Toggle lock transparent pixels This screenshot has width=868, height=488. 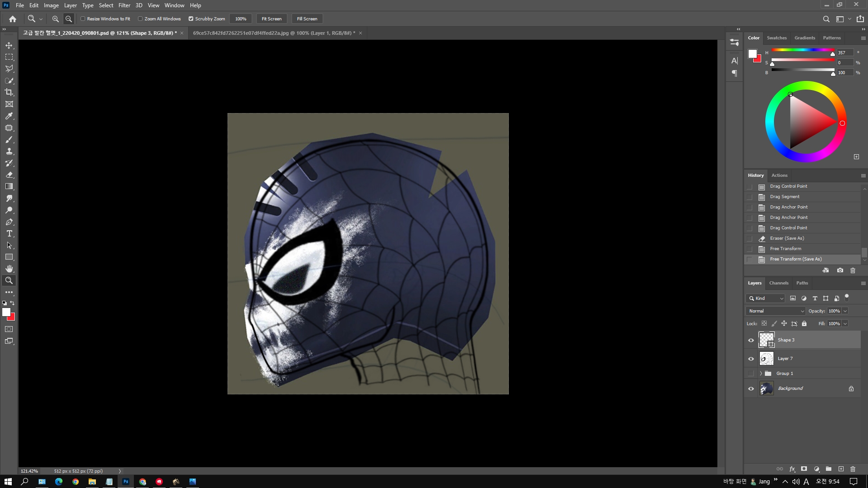click(x=764, y=323)
